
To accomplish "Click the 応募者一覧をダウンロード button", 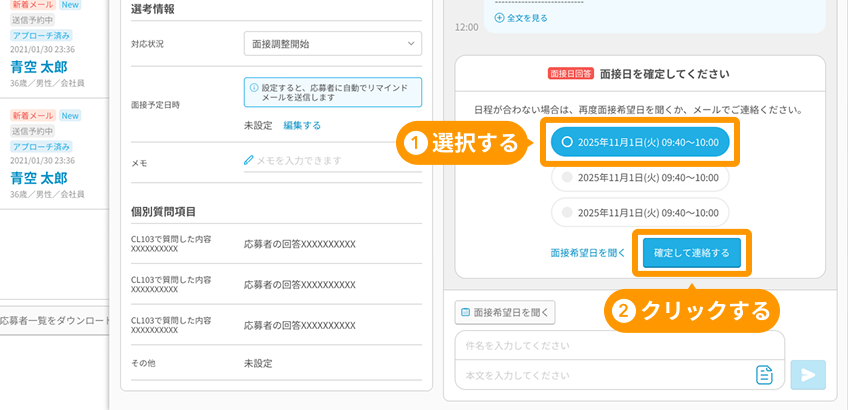I will pyautogui.click(x=54, y=321).
